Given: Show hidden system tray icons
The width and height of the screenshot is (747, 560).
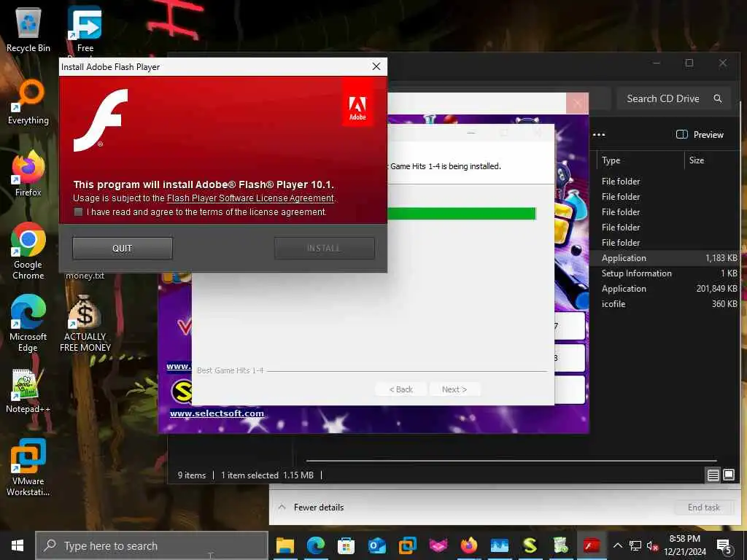Looking at the screenshot, I should click(x=617, y=545).
